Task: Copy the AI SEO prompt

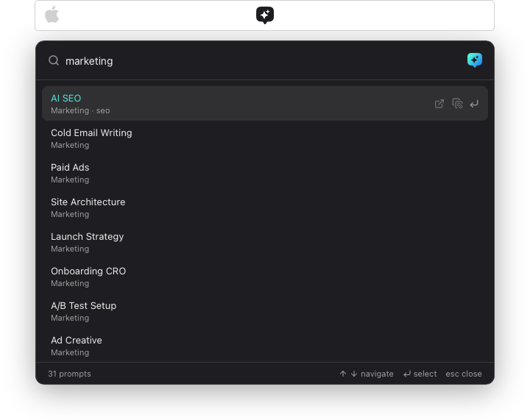Action: click(x=457, y=104)
